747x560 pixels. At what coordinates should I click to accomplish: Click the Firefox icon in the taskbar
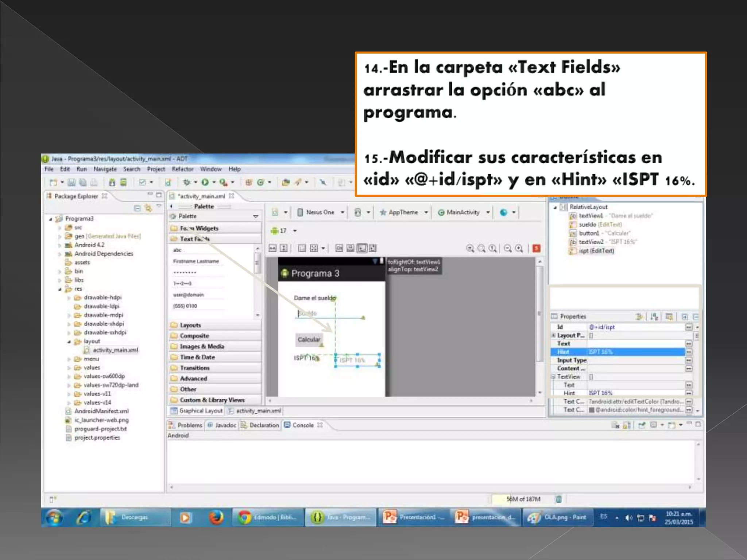point(216,517)
